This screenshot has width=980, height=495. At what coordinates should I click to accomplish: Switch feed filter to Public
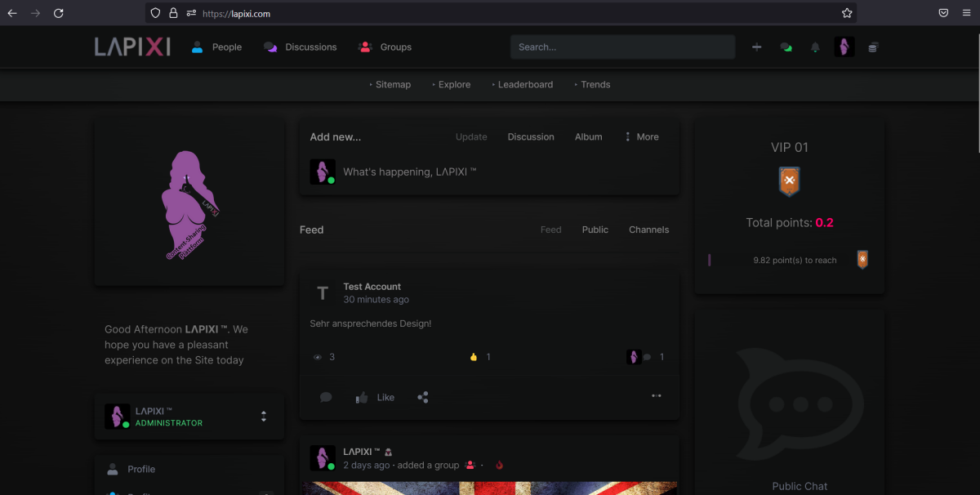coord(595,230)
